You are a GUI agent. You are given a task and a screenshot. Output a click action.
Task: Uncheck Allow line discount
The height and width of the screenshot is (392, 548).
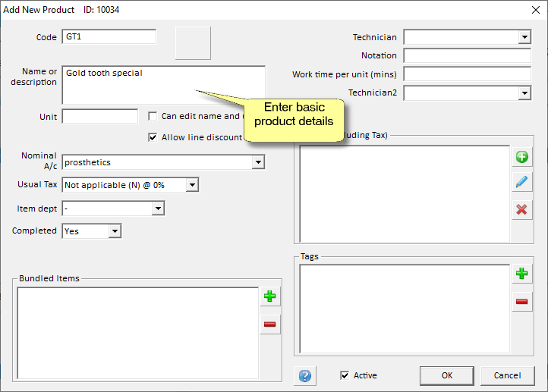point(153,137)
